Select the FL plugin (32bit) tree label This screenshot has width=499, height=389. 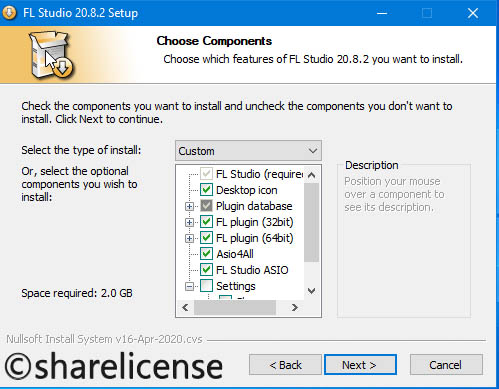point(255,222)
